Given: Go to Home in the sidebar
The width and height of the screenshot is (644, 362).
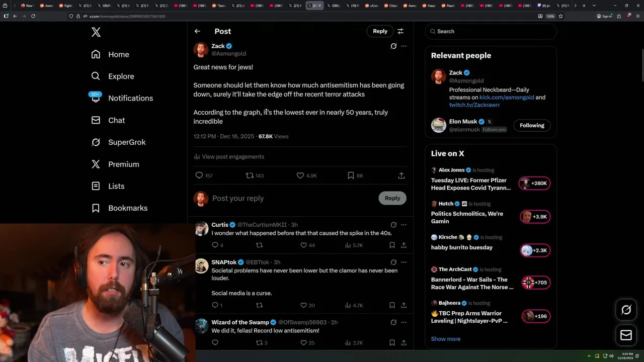Looking at the screenshot, I should [111, 54].
